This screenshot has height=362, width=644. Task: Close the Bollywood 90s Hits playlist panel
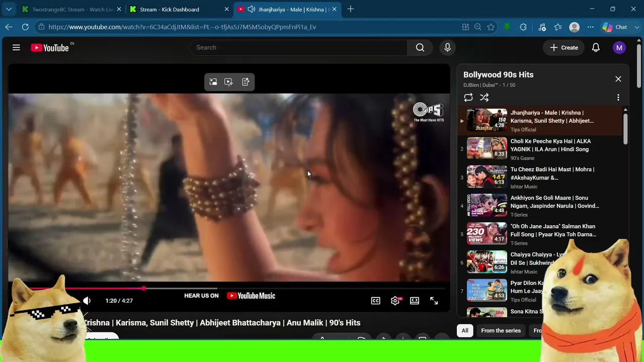pos(618,79)
